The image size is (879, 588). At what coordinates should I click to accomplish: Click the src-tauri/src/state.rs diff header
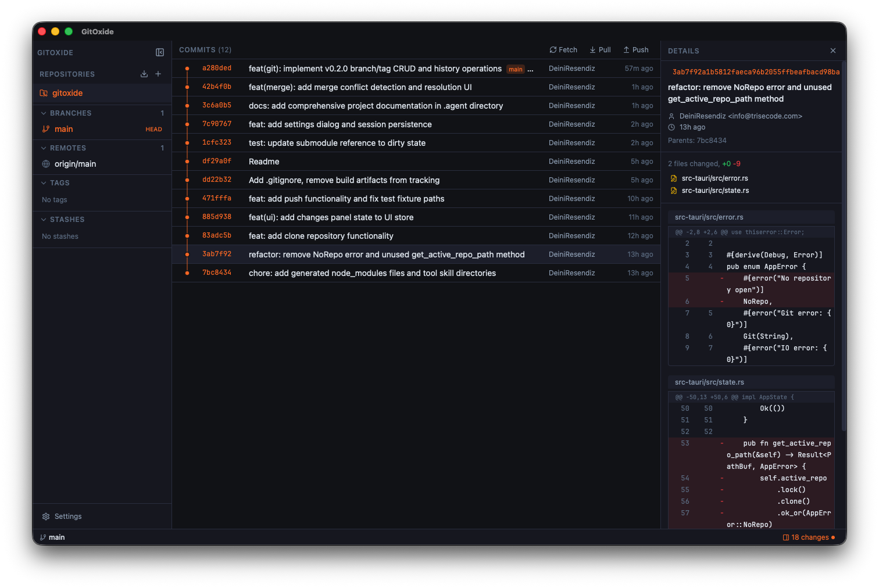pyautogui.click(x=751, y=382)
